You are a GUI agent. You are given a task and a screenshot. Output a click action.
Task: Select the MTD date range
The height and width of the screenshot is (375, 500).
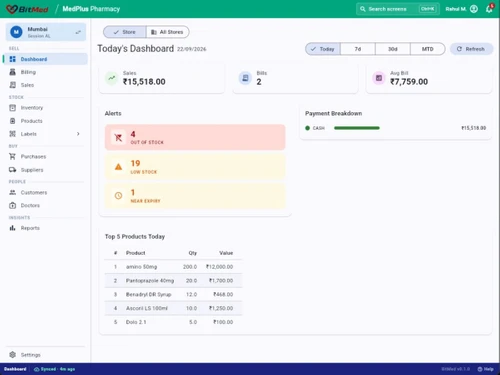coord(428,49)
